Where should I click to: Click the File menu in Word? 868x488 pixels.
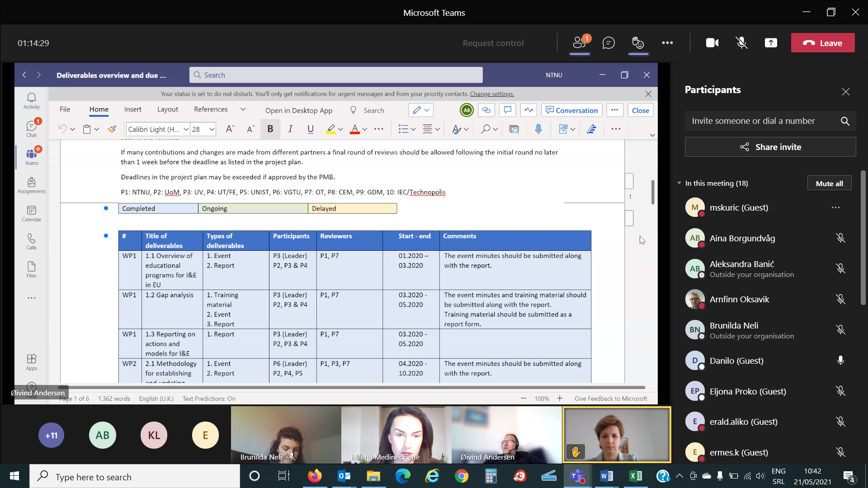[65, 109]
